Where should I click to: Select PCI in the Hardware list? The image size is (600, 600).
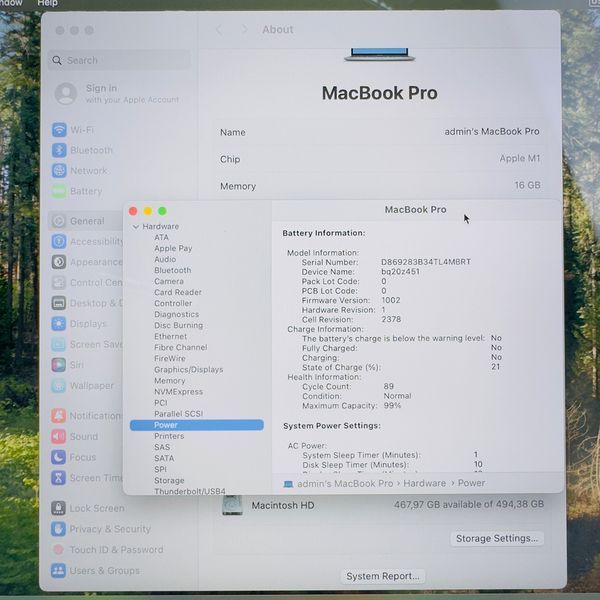click(x=160, y=403)
